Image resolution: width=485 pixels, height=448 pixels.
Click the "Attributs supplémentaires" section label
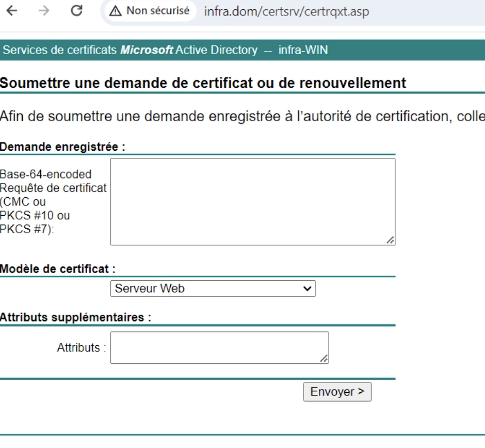(75, 318)
